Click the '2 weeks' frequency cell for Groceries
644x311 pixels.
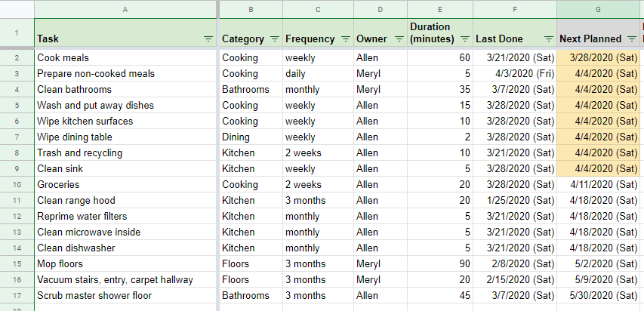coord(317,184)
